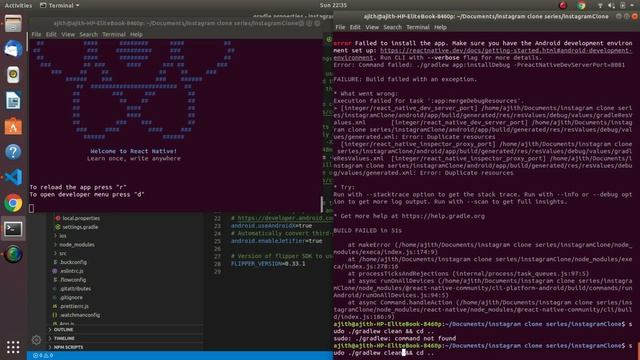Open Search menu in right terminal
Screen dimensions: 640x360
click(393, 27)
